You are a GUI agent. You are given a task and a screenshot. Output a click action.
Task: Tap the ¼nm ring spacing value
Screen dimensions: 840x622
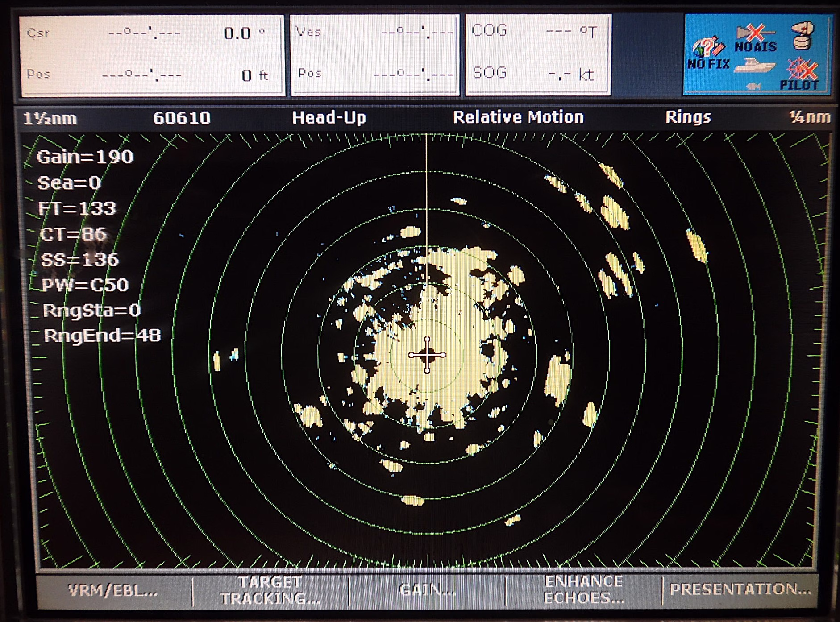tap(810, 117)
